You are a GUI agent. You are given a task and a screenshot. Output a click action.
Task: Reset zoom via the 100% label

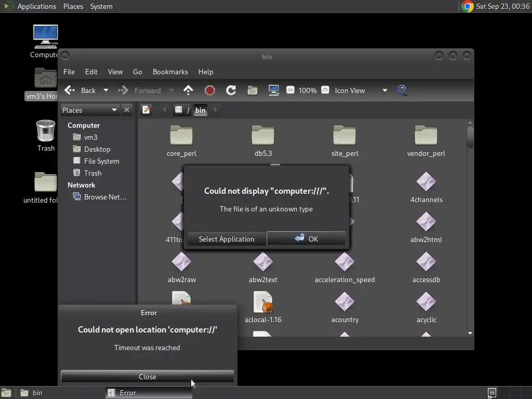click(308, 90)
